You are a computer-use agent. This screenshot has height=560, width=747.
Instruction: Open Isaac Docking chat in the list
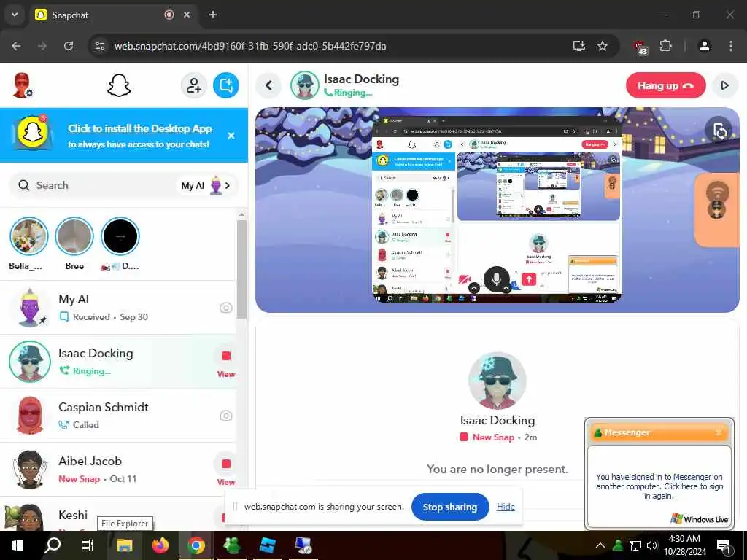point(118,362)
